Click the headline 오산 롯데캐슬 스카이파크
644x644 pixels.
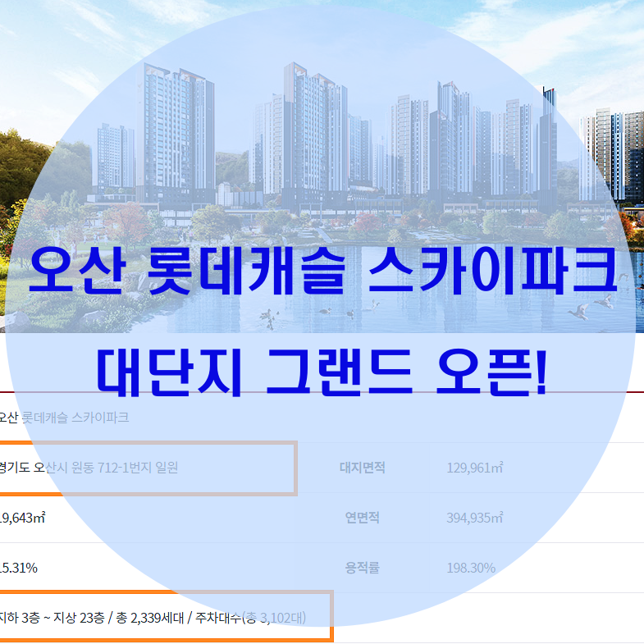323,272
